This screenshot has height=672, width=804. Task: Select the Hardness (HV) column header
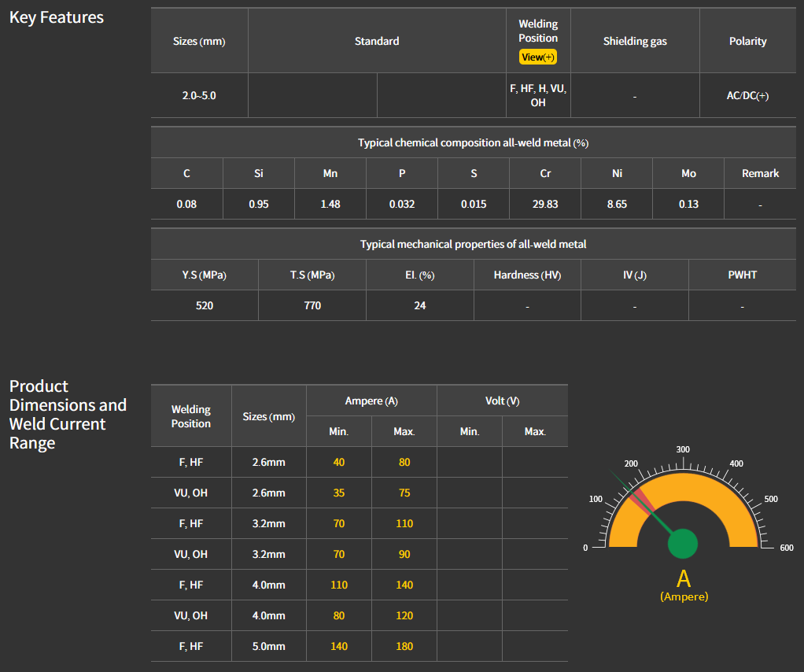point(527,275)
